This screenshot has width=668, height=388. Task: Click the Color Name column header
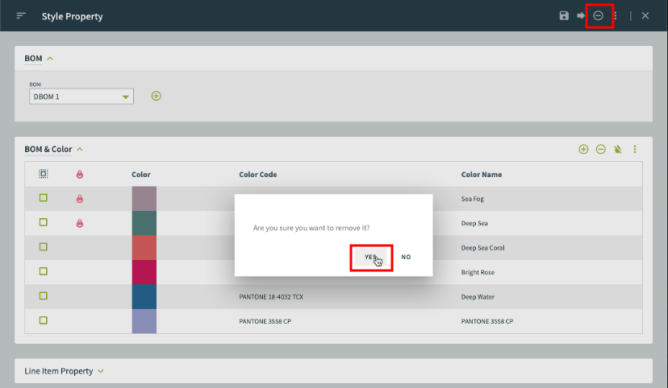481,175
